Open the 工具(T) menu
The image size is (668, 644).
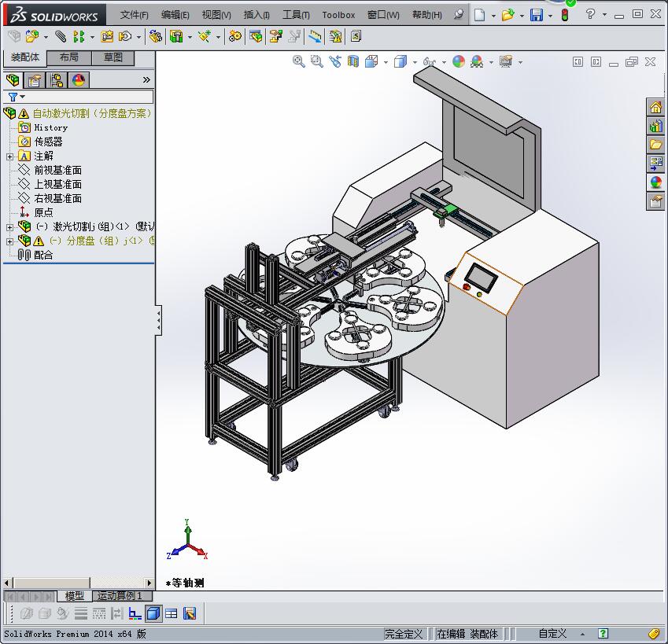(x=296, y=15)
